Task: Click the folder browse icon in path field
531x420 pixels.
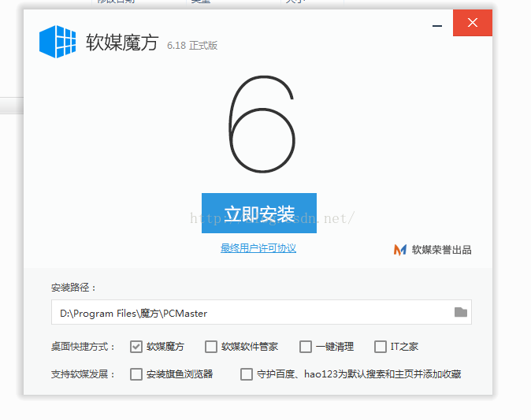Action: (x=461, y=312)
